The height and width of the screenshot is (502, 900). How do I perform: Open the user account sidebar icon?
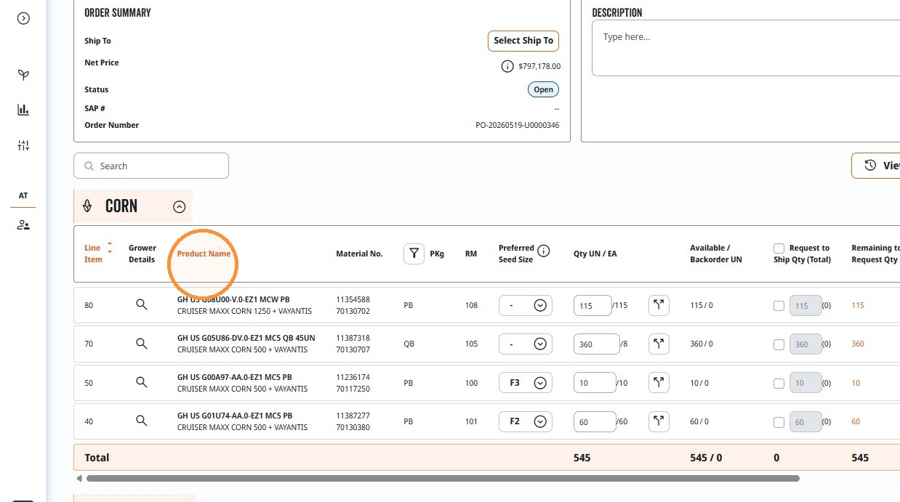pyautogui.click(x=23, y=225)
